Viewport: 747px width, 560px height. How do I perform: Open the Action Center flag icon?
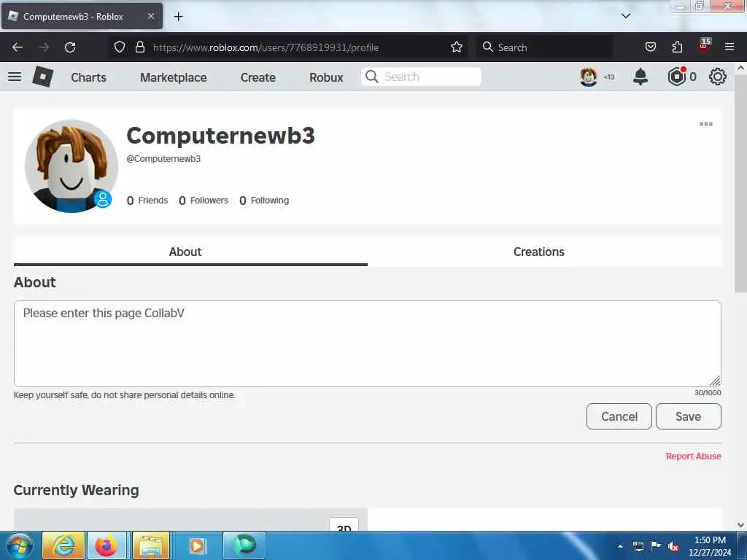656,545
